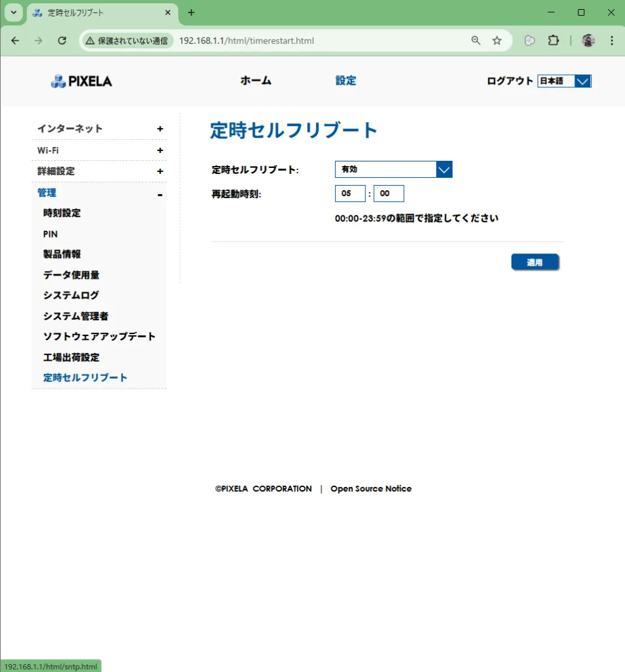Viewport: 625px width, 672px height.
Task: Open the 日本語 language dropdown
Action: [564, 81]
